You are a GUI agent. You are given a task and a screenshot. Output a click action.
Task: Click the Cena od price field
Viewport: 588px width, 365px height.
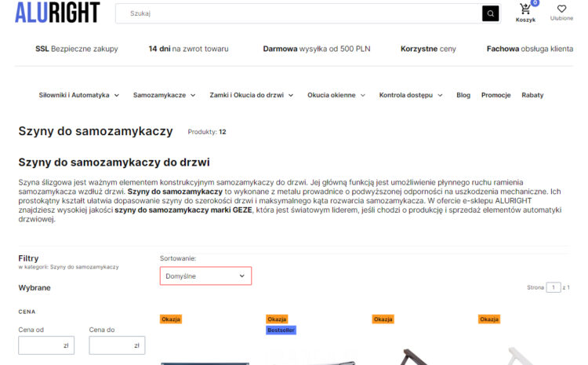46,345
